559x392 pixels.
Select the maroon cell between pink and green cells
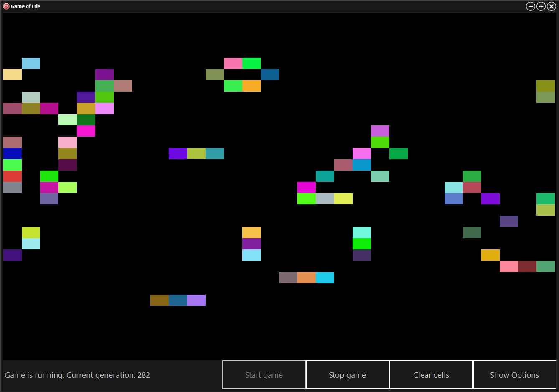click(527, 266)
